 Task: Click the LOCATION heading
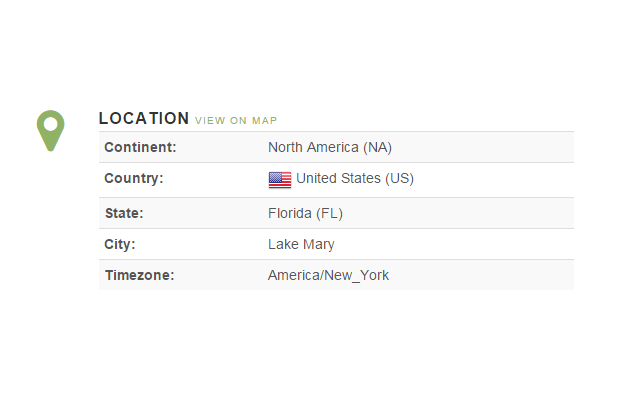pos(144,118)
